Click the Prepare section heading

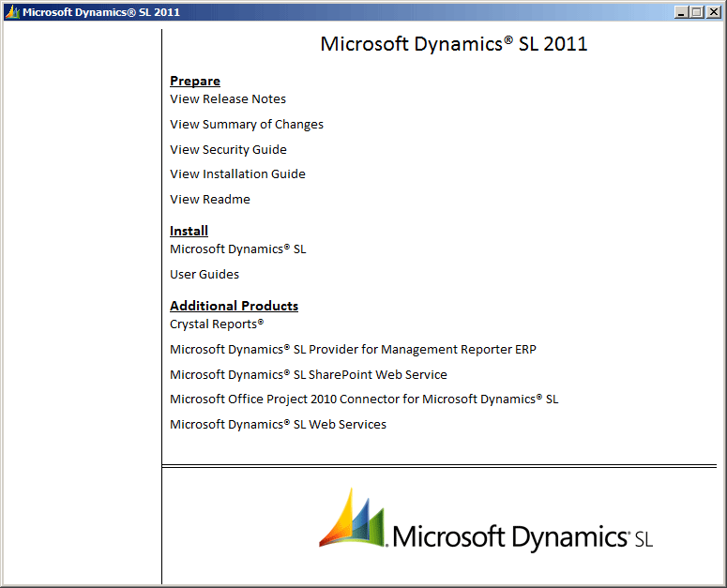(195, 81)
